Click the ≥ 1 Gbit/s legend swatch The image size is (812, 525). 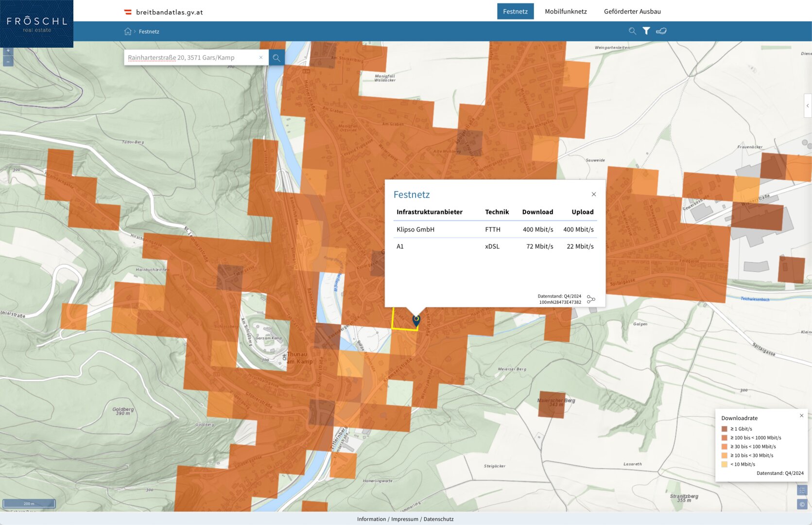[x=725, y=429]
